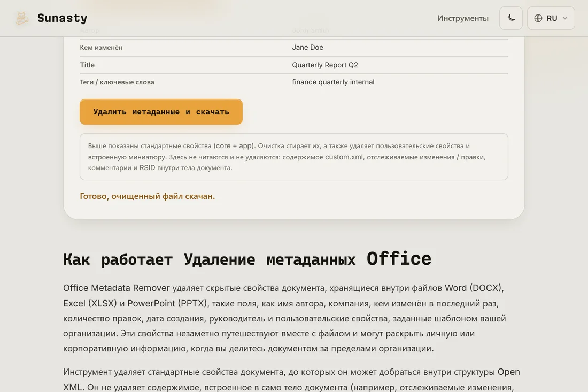Expand the RU language dropdown chevron
The image size is (588, 392).
pos(565,18)
